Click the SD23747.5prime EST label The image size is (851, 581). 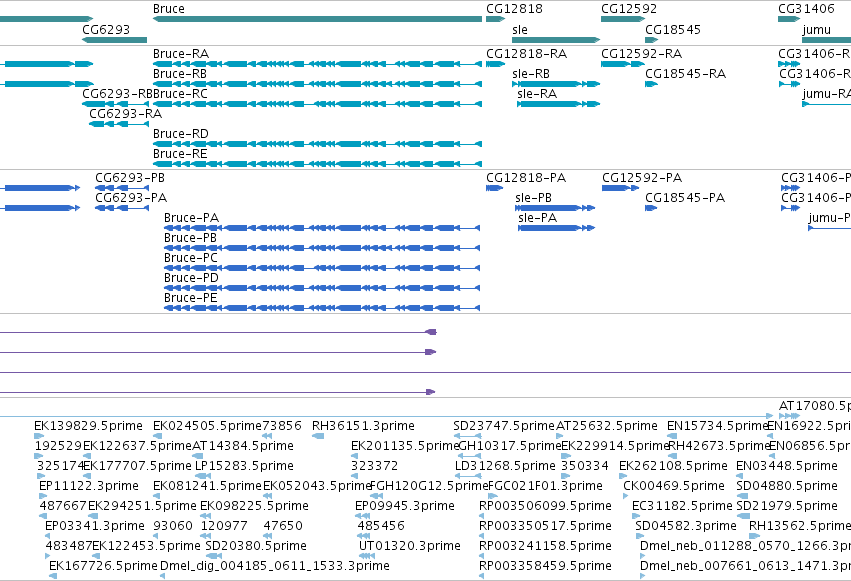pos(504,426)
